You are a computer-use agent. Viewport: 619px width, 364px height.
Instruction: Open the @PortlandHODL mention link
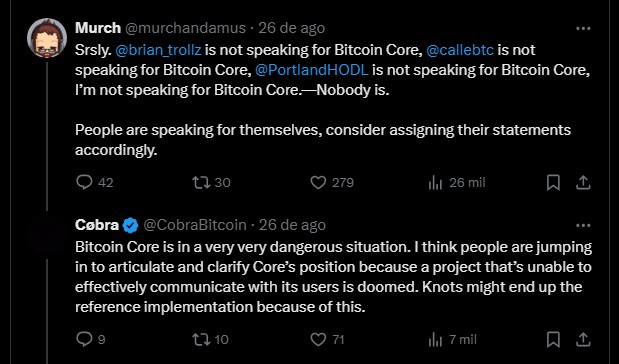[311, 70]
